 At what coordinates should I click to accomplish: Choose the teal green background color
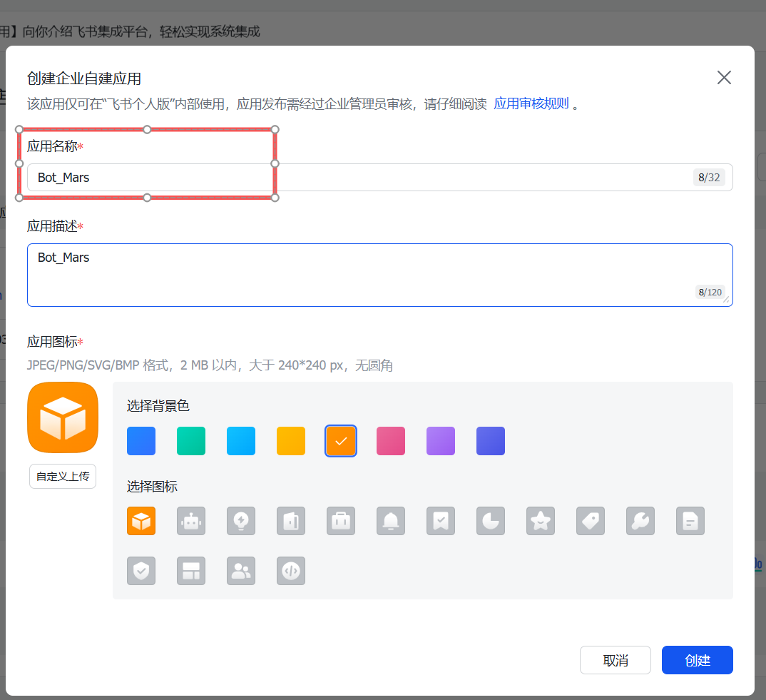[191, 441]
